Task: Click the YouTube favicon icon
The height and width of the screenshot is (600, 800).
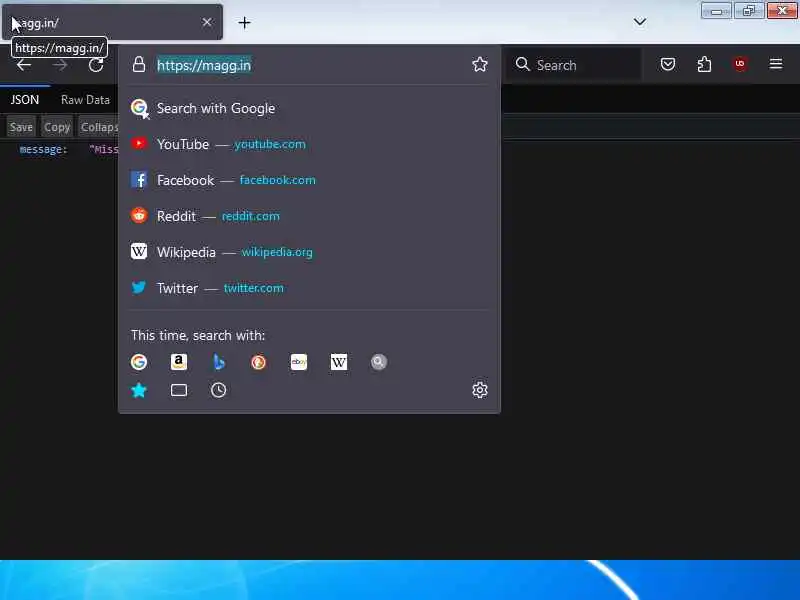Action: 139,144
